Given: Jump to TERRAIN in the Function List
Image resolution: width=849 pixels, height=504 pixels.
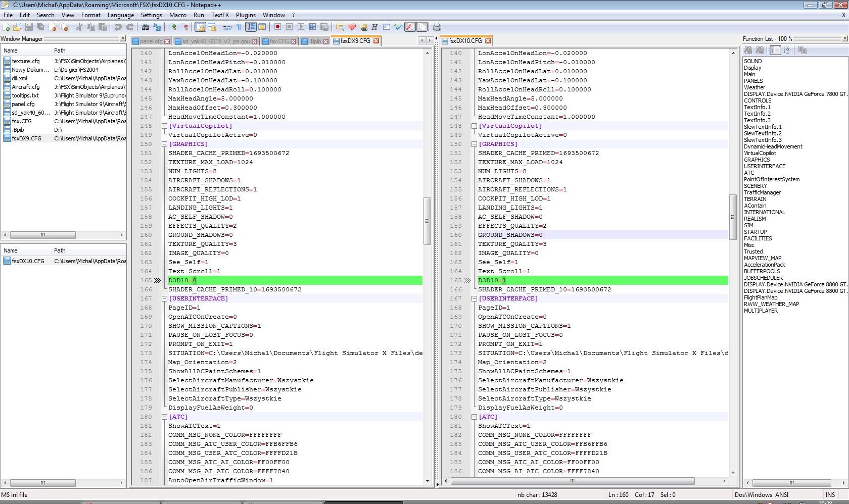Looking at the screenshot, I should 755,199.
